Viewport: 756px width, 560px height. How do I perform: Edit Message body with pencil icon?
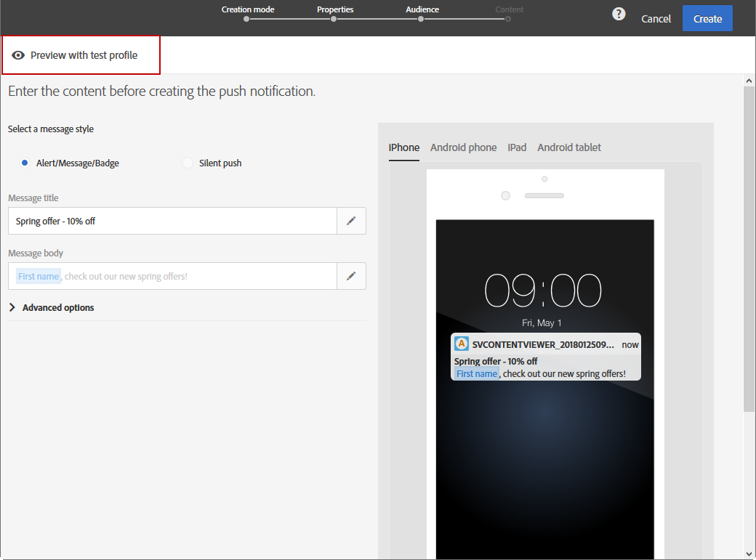[352, 276]
